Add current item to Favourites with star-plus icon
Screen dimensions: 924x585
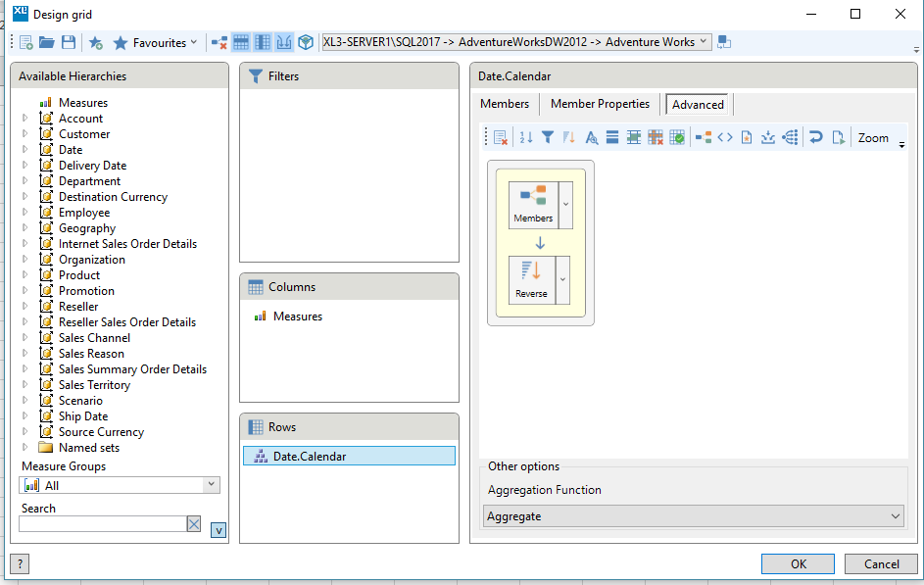tap(95, 41)
